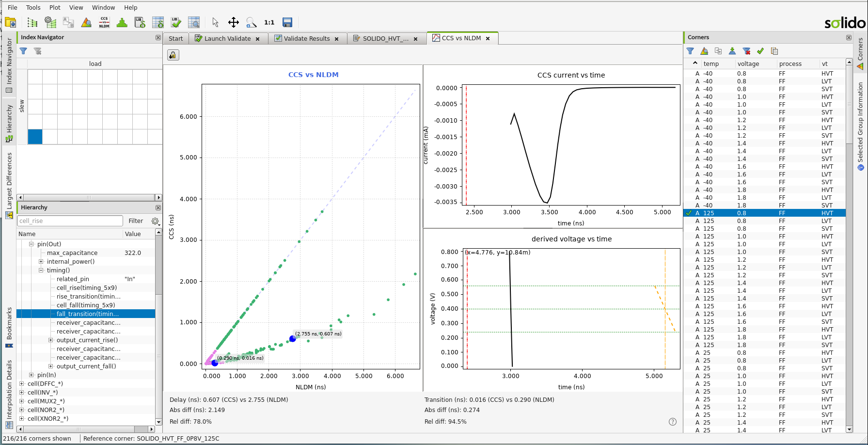Viewport: 868px width, 445px height.
Task: Expand the cell(INV_*) node
Action: [22, 393]
